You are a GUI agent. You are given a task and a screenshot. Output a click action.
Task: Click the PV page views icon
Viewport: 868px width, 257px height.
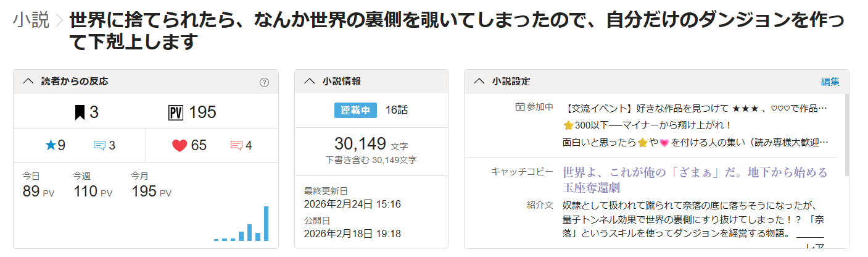click(x=176, y=112)
